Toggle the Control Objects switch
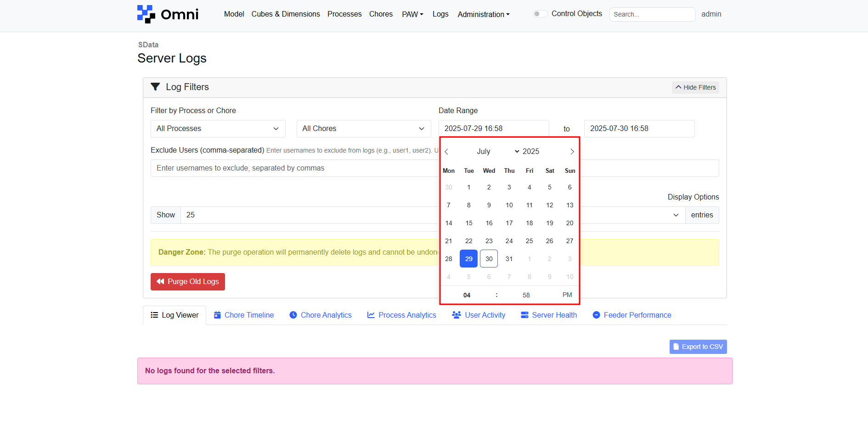868x433 pixels. [540, 14]
